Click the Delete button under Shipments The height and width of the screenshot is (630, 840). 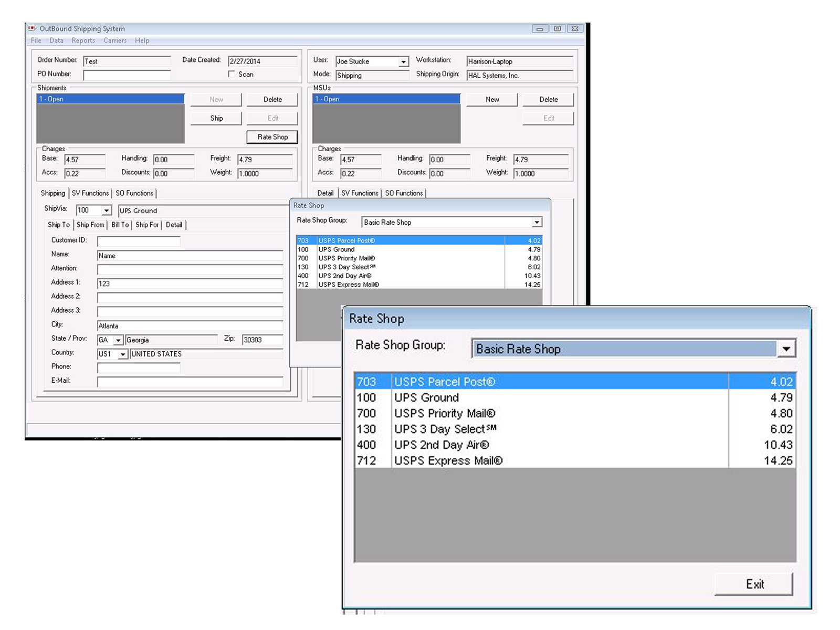(272, 99)
